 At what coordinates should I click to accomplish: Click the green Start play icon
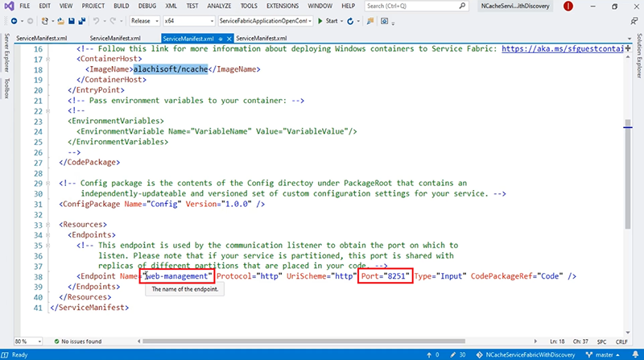(320, 21)
